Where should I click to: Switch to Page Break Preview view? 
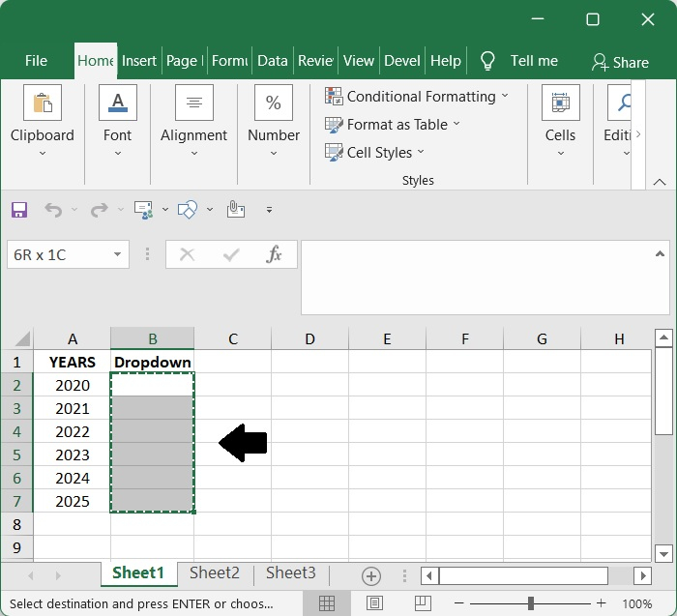tap(423, 603)
